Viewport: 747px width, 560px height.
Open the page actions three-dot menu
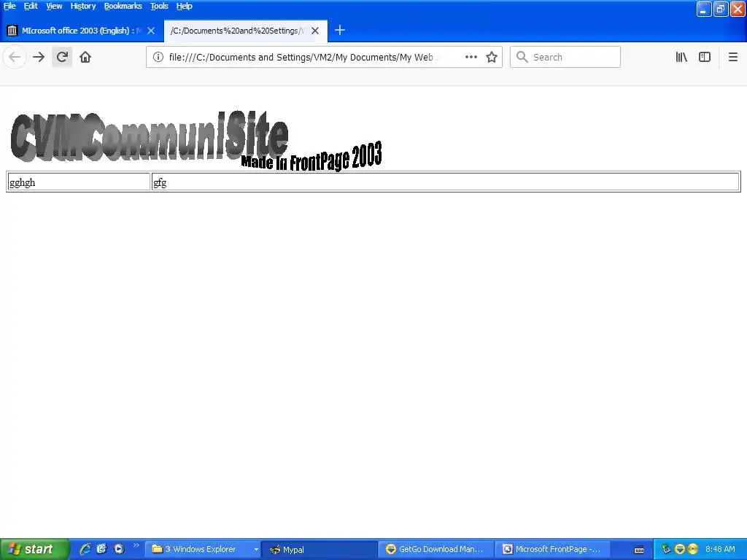471,57
